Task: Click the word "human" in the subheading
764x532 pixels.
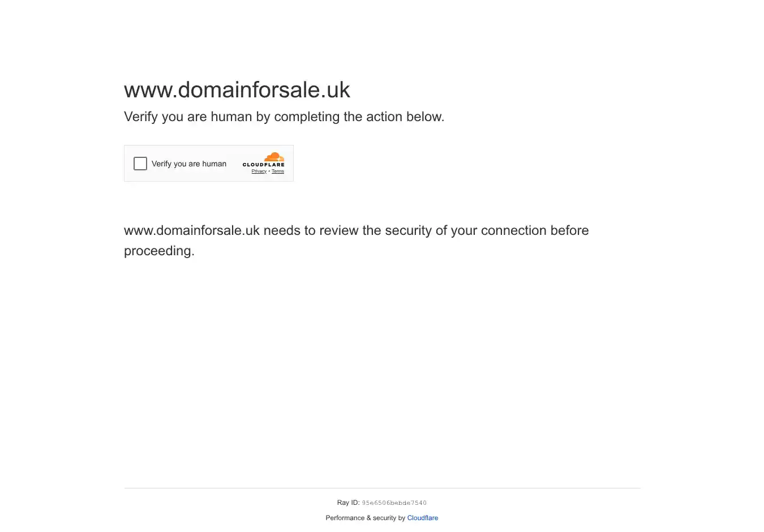Action: coord(231,117)
